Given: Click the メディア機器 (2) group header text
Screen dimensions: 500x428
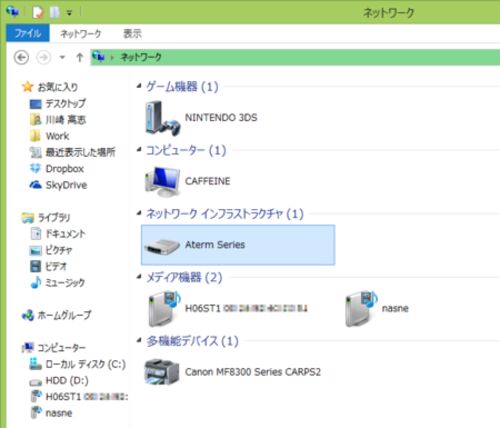Looking at the screenshot, I should point(184,277).
